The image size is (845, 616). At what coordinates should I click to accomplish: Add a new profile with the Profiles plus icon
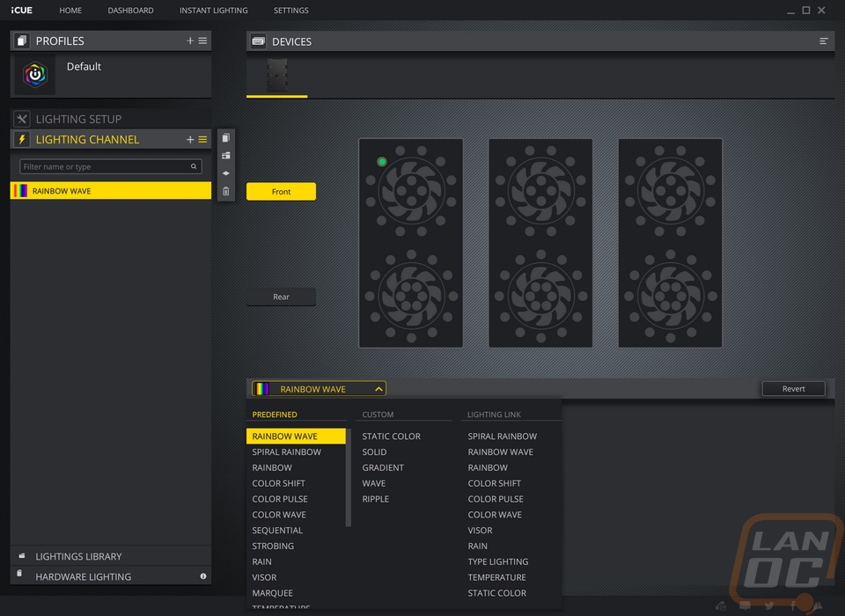[x=190, y=41]
